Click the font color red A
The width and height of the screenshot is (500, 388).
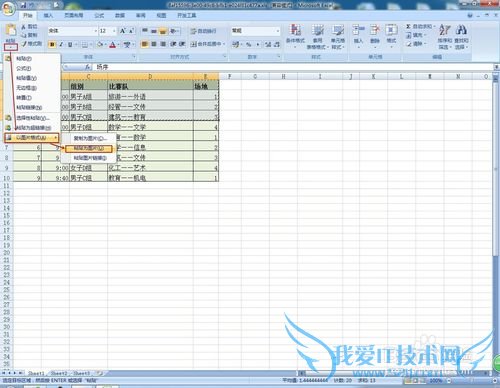pos(113,44)
